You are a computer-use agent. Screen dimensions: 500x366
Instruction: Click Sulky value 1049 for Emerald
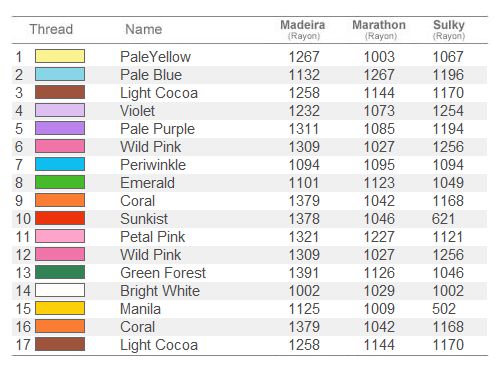(448, 183)
